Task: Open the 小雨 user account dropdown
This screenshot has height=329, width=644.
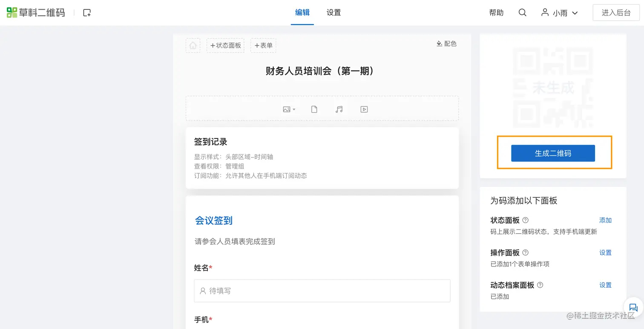Action: 559,13
